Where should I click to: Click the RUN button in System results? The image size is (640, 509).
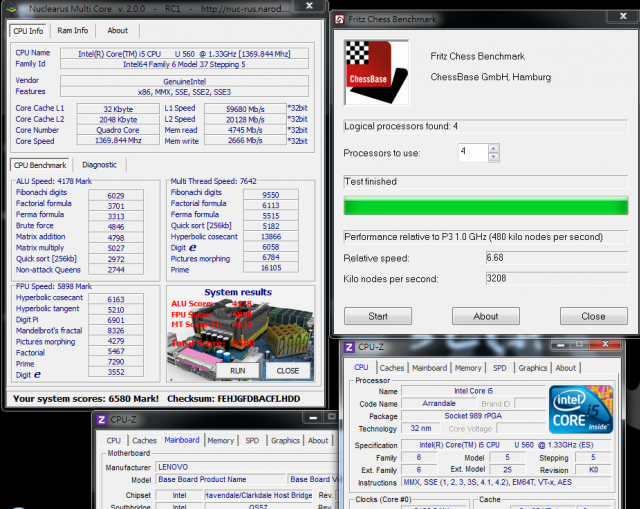point(238,371)
